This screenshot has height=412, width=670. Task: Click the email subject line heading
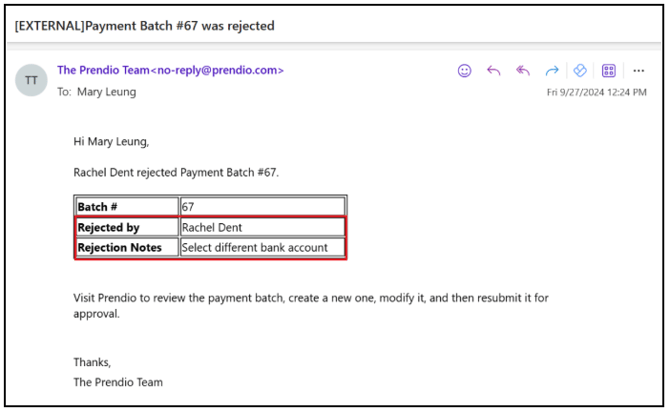pos(144,25)
